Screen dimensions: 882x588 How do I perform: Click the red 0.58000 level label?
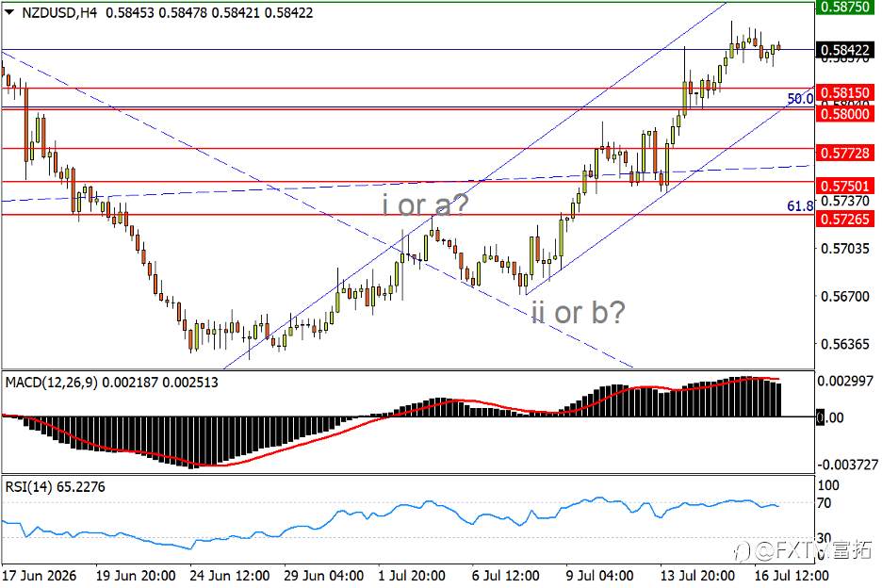tap(845, 114)
